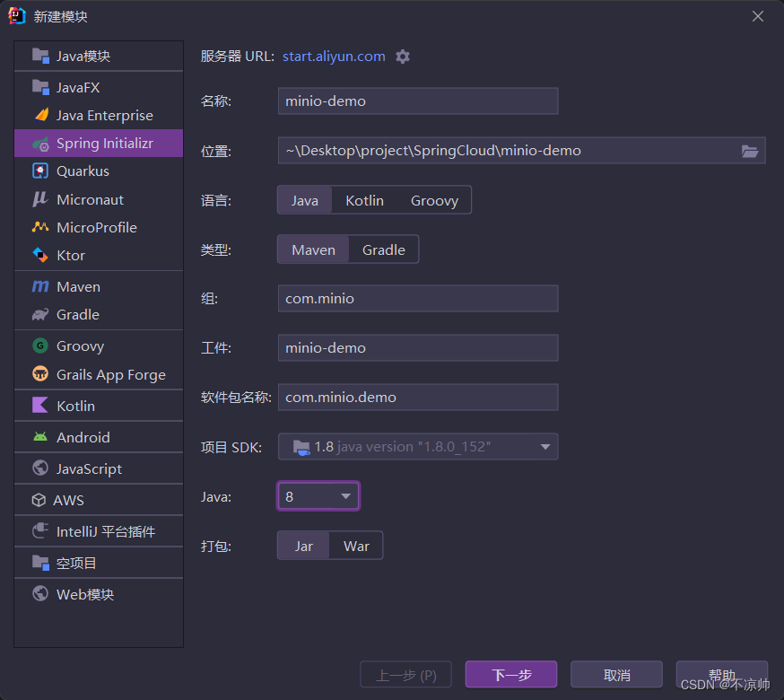Image resolution: width=784 pixels, height=700 pixels.
Task: Select the JavaScript list entry label
Action: click(89, 468)
